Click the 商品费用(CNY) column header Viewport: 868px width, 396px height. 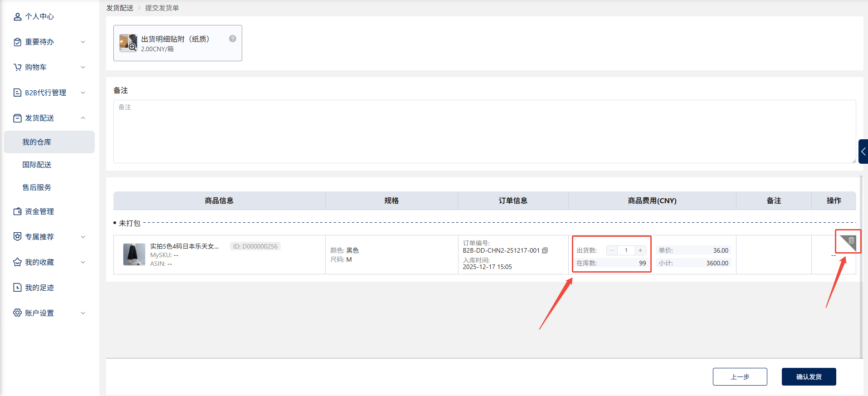[652, 200]
